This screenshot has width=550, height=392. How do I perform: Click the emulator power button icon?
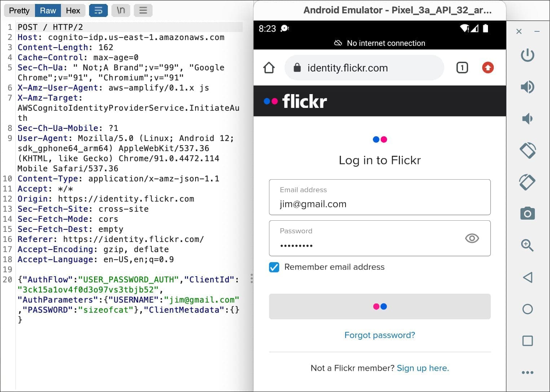[527, 55]
